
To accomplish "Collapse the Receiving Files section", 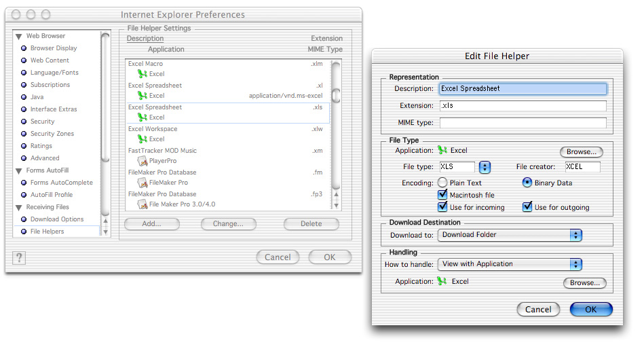I will click(x=19, y=208).
